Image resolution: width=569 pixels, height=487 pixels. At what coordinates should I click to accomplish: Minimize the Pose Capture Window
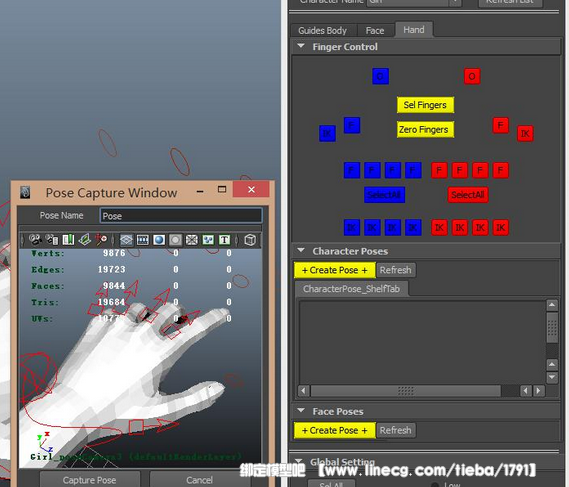tap(200, 190)
